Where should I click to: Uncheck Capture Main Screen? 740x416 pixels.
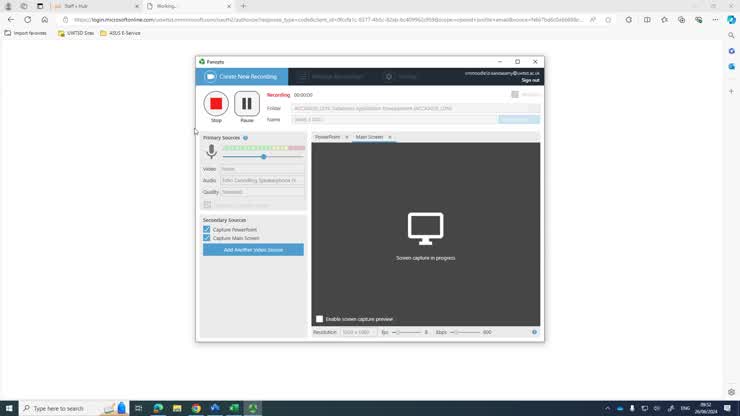pos(207,238)
